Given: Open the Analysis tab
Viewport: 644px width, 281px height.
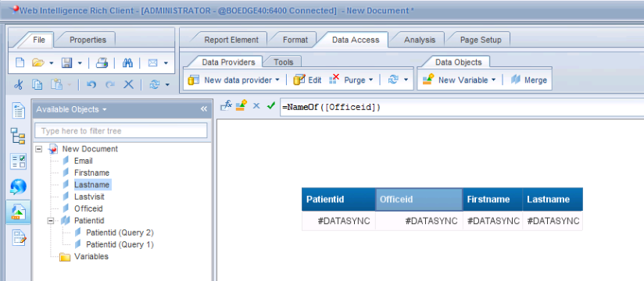Looking at the screenshot, I should coord(420,40).
